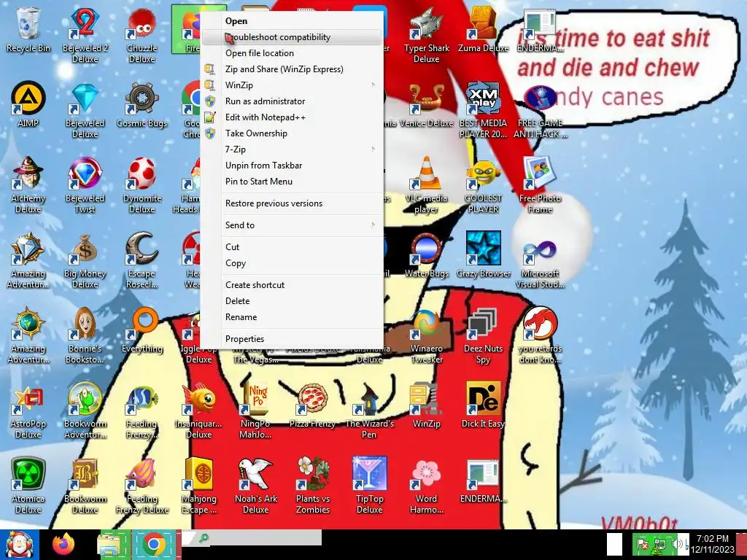Open Firefox from the taskbar

click(63, 545)
